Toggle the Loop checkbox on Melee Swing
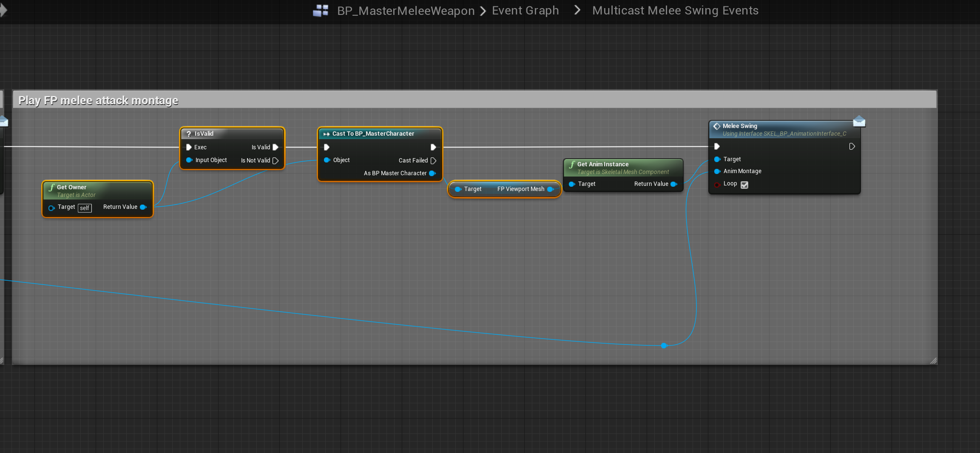This screenshot has height=453, width=980. pyautogui.click(x=744, y=185)
